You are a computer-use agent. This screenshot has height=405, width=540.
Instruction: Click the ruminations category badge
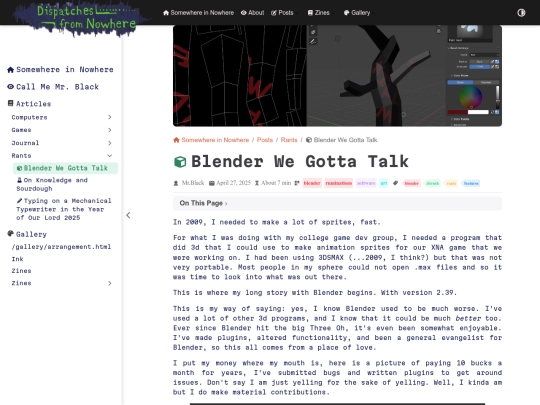tap(339, 183)
